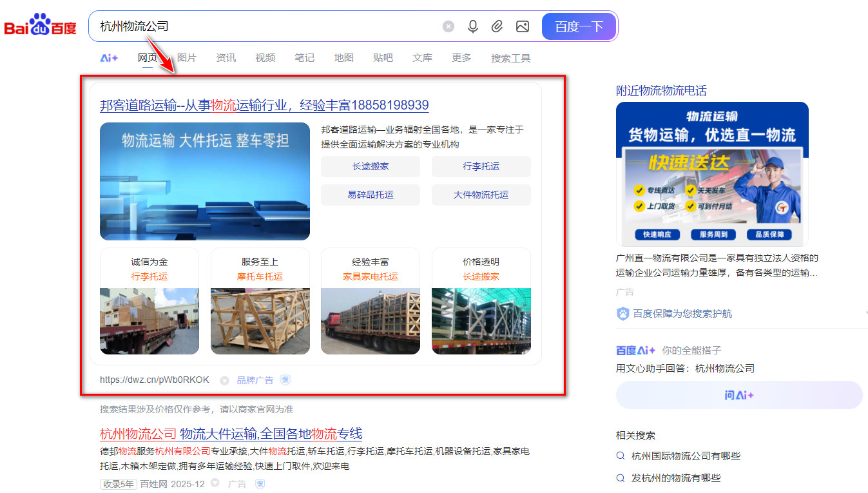Click the 问AI+ button
Viewport: 868px width, 493px height.
pos(739,395)
